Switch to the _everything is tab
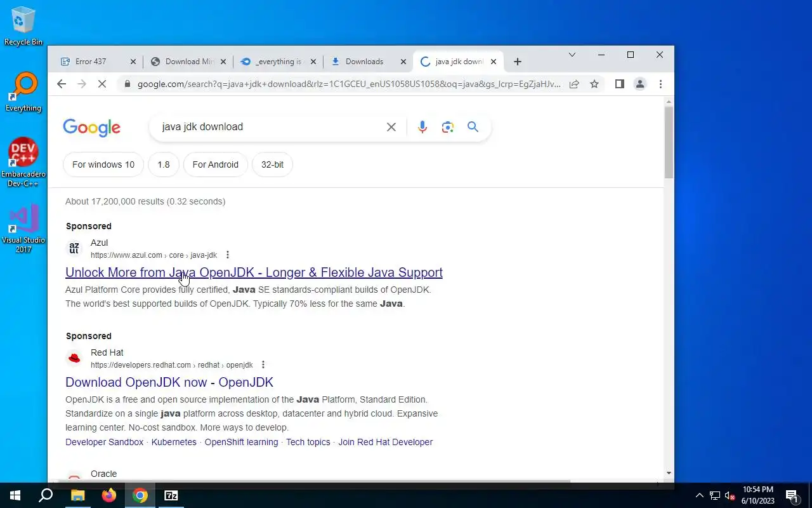The image size is (812, 508). click(x=280, y=62)
